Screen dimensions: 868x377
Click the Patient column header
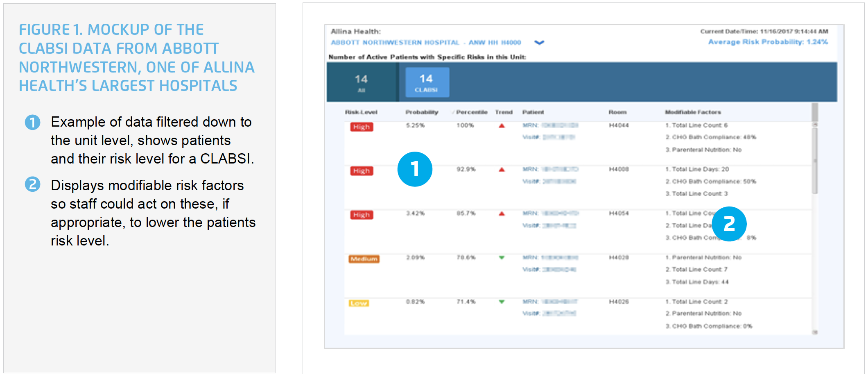coord(533,112)
